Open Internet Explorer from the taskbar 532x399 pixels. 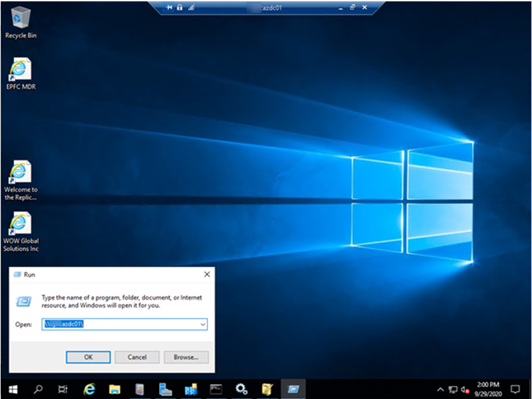coord(89,390)
